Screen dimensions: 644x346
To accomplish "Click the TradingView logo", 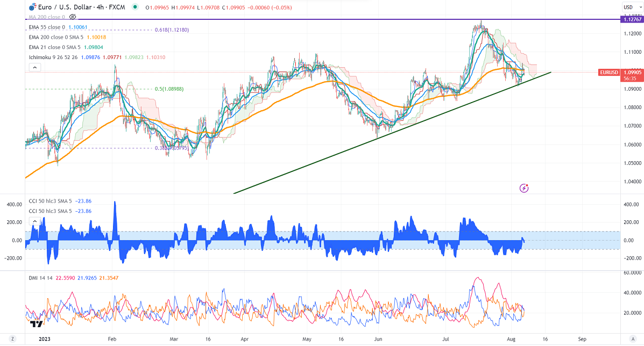I will pos(36,323).
